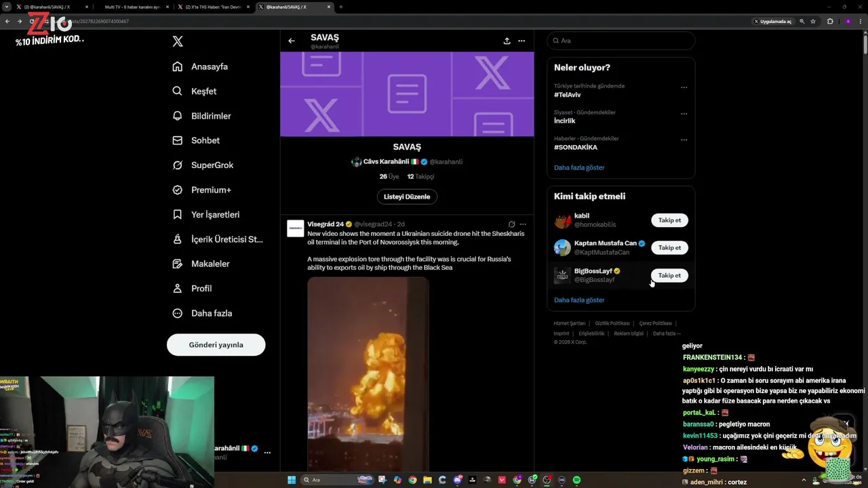Open account menu beside Karahânli name
The width and height of the screenshot is (868, 488).
pos(267,452)
